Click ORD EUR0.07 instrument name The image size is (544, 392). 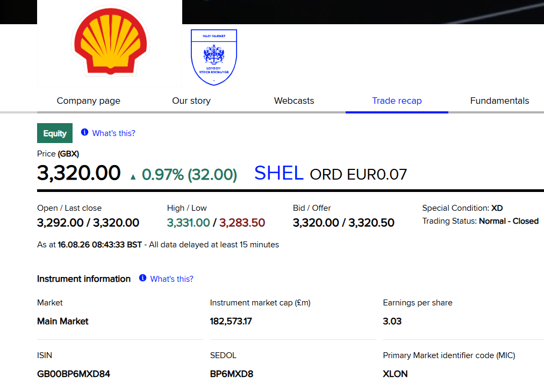[359, 175]
